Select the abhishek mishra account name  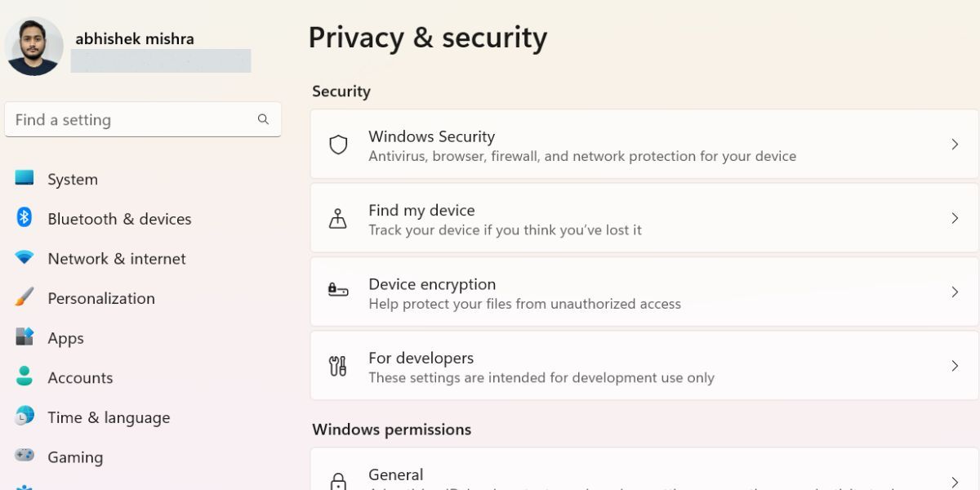click(134, 38)
